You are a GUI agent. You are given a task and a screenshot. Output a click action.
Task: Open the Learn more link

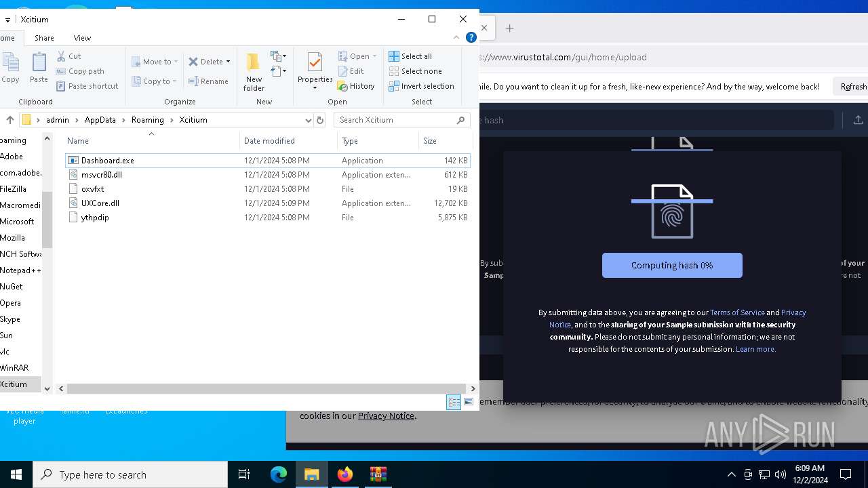point(755,349)
